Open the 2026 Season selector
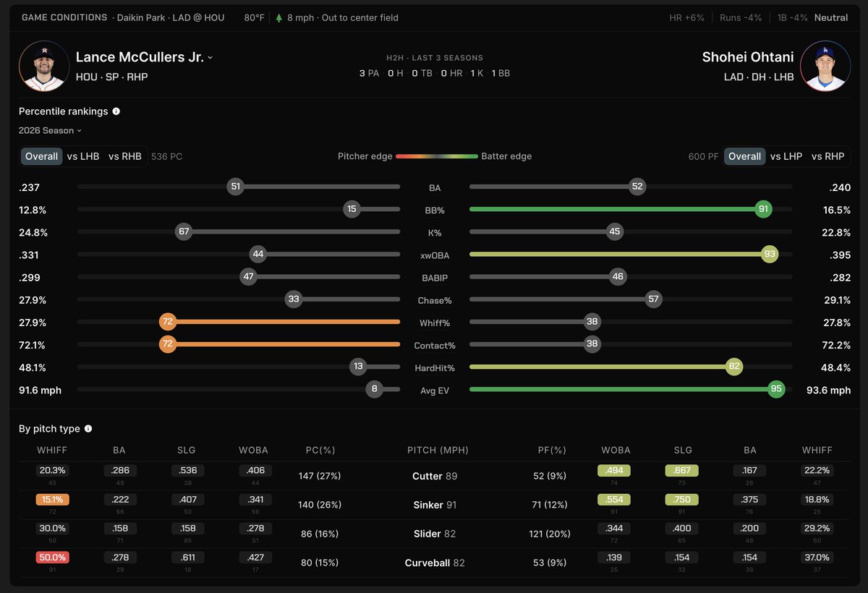Viewport: 868px width, 593px height. coord(50,131)
